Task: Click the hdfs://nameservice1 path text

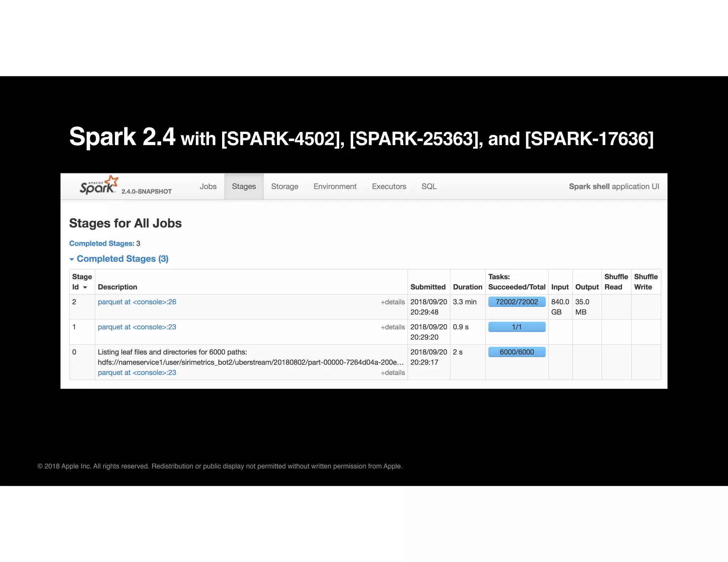Action: click(x=251, y=362)
